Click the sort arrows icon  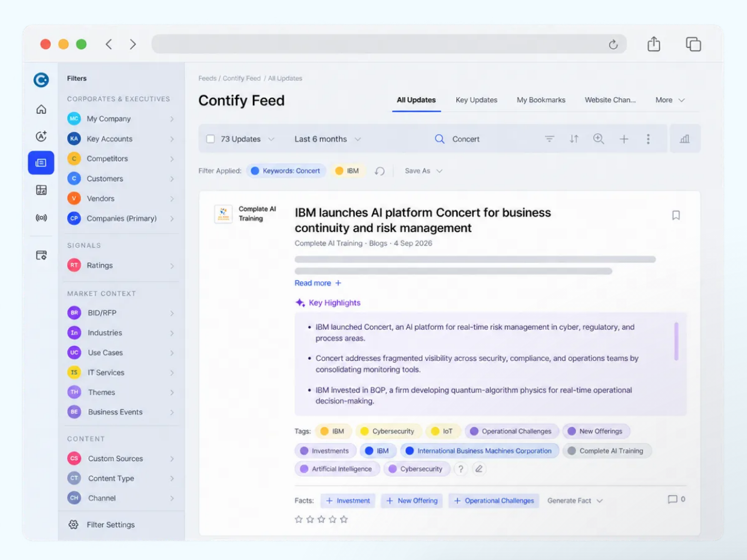574,139
